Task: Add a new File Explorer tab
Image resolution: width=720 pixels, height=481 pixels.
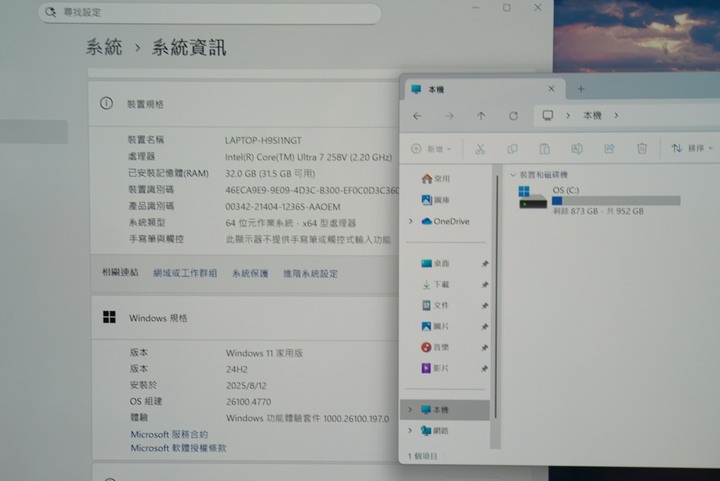Action: (581, 89)
